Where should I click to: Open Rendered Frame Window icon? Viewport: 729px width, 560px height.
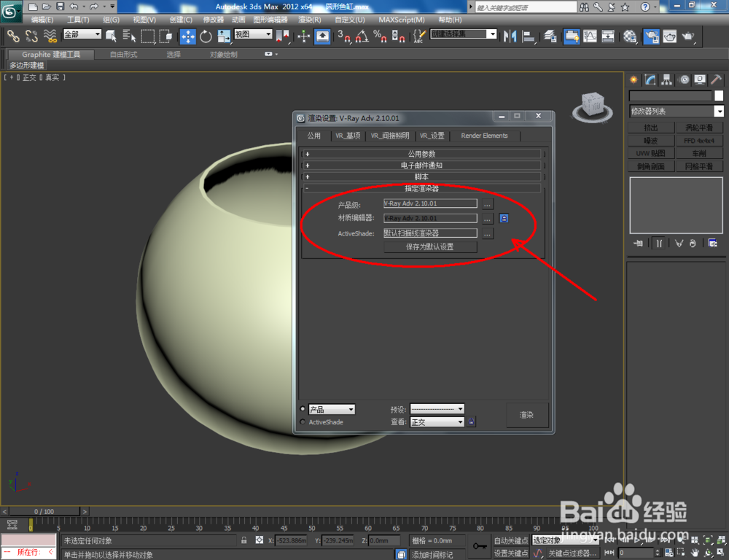point(669,36)
